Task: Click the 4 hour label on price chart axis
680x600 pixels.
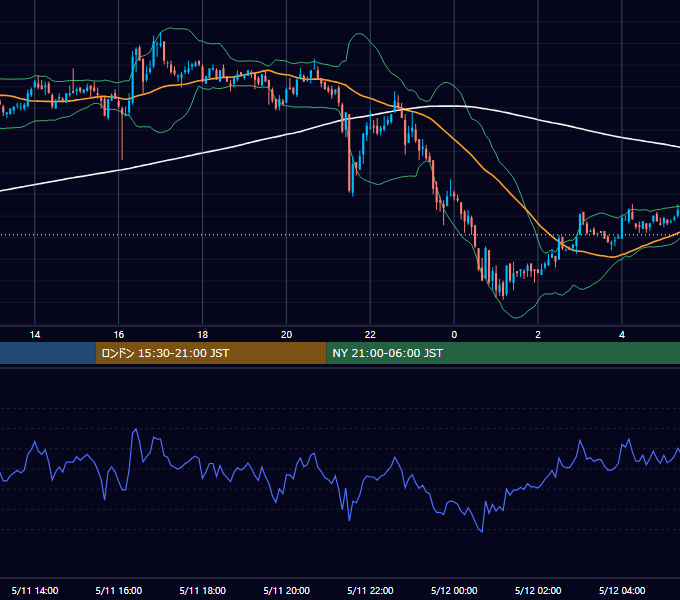Action: tap(622, 335)
